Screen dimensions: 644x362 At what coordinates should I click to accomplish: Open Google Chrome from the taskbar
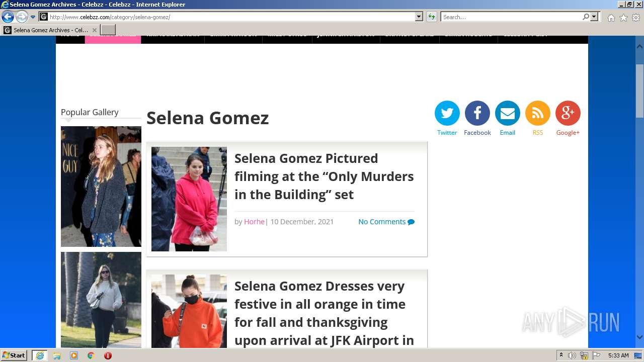click(91, 355)
